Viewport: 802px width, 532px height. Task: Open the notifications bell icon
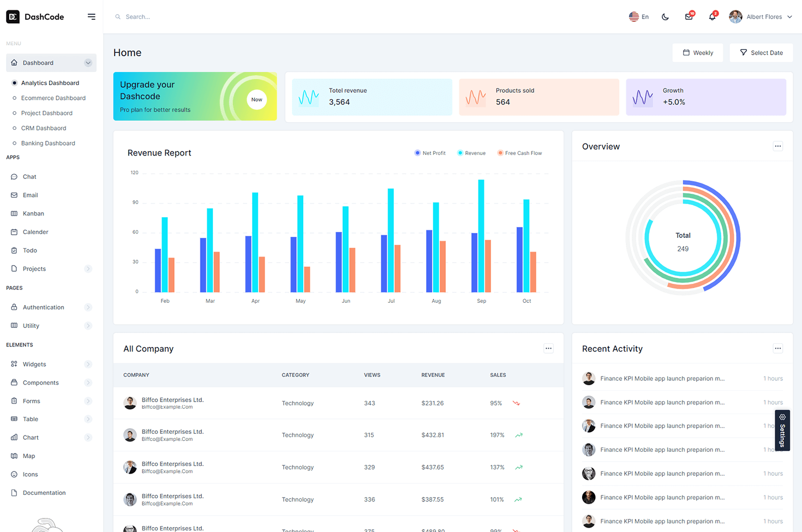[x=712, y=17]
